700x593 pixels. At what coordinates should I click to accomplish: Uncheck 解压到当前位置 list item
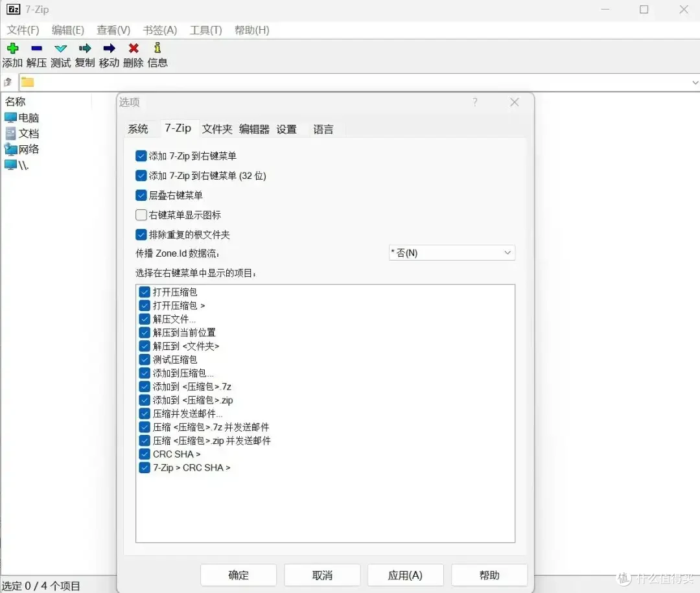144,332
